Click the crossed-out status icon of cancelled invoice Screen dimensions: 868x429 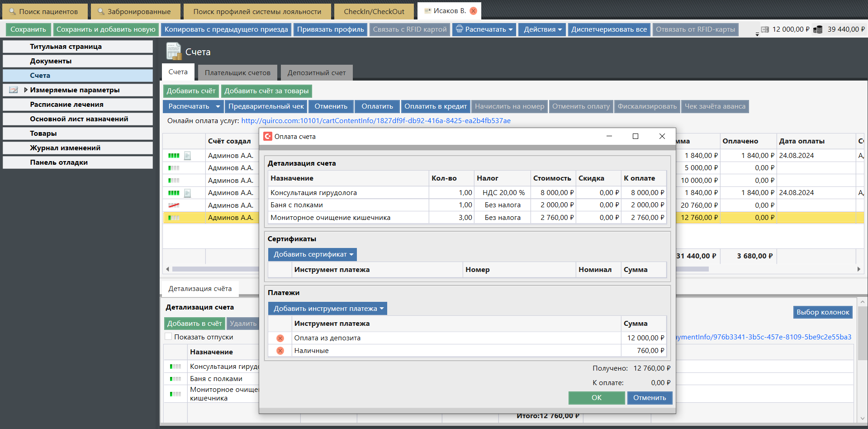click(x=174, y=205)
